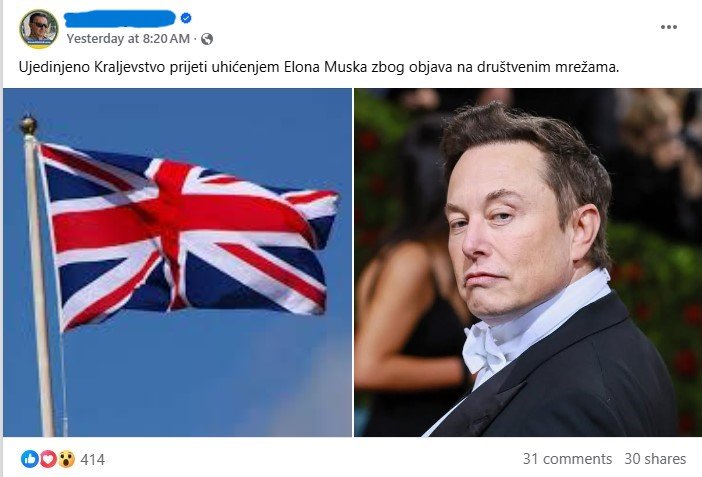The height and width of the screenshot is (477, 702).
Task: Open the Union Jack flag photo
Action: point(177,262)
